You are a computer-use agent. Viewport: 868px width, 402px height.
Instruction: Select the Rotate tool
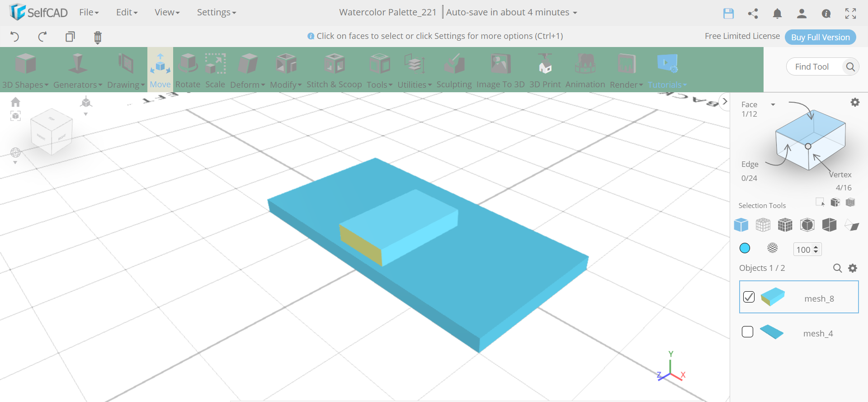pos(188,70)
